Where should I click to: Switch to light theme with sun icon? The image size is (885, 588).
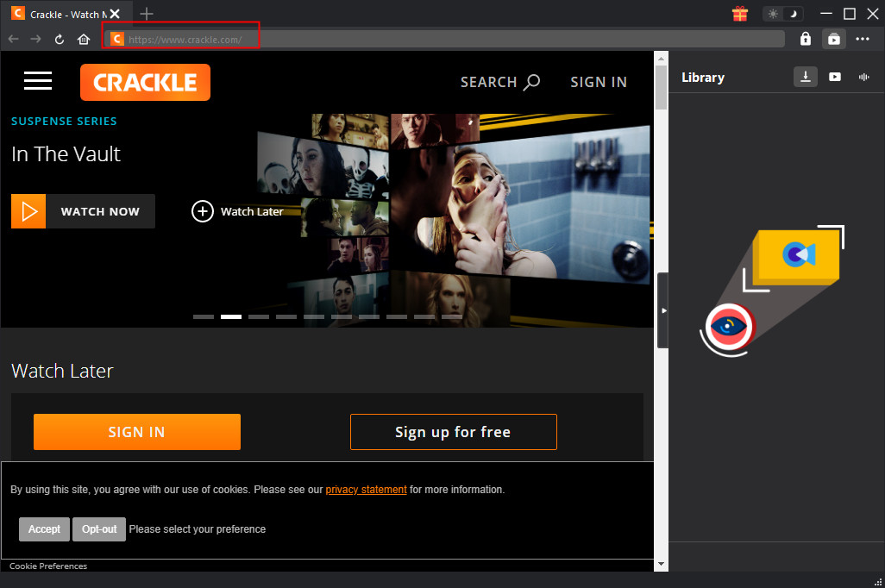pos(774,14)
